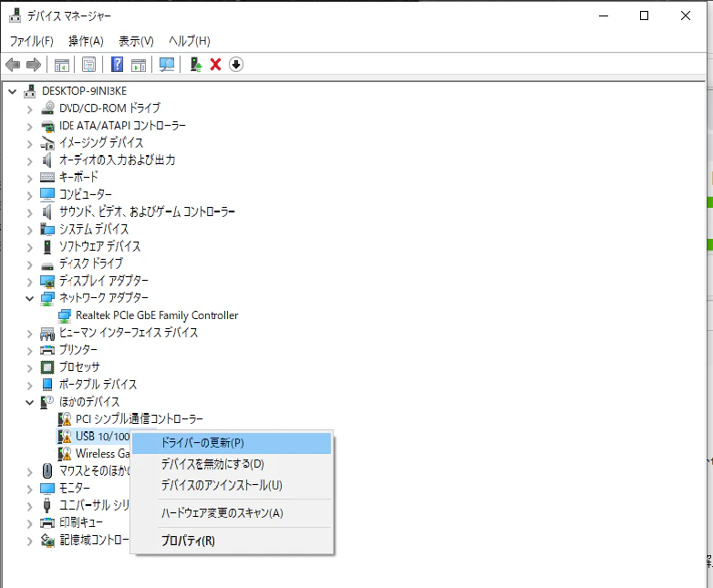Click the red X Uninstall device icon
The height and width of the screenshot is (588, 713).
[215, 65]
